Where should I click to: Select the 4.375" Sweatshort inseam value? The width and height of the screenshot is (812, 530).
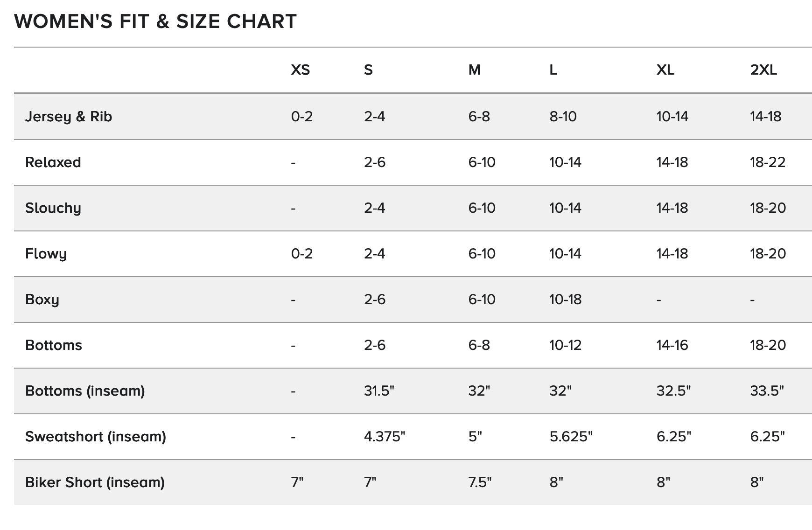pyautogui.click(x=385, y=436)
